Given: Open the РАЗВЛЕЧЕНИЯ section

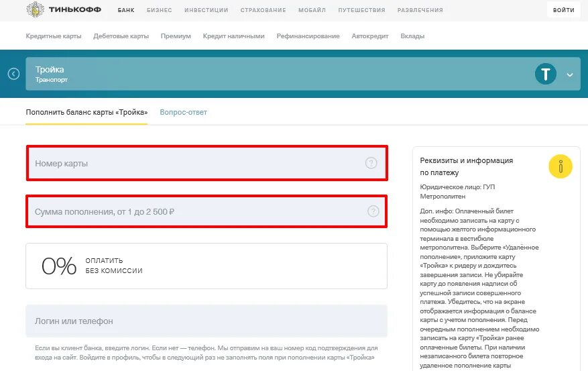Looking at the screenshot, I should pos(420,10).
